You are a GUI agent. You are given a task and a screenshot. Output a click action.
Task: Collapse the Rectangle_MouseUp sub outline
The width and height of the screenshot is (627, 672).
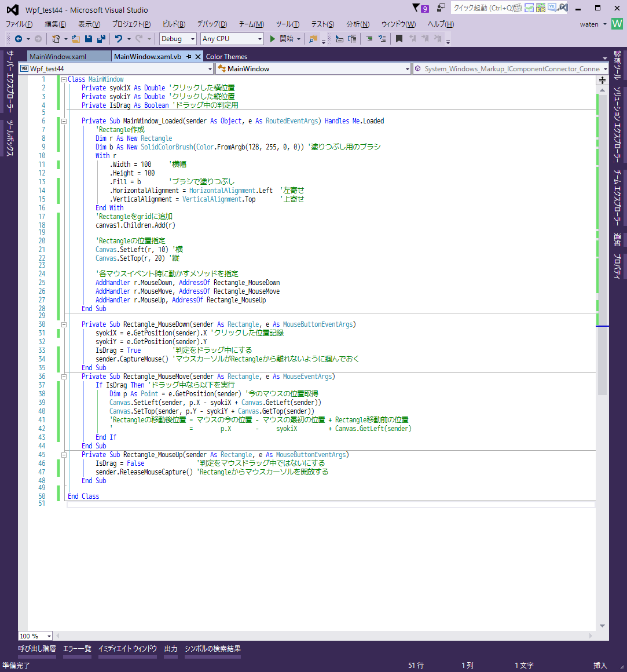[x=64, y=455]
